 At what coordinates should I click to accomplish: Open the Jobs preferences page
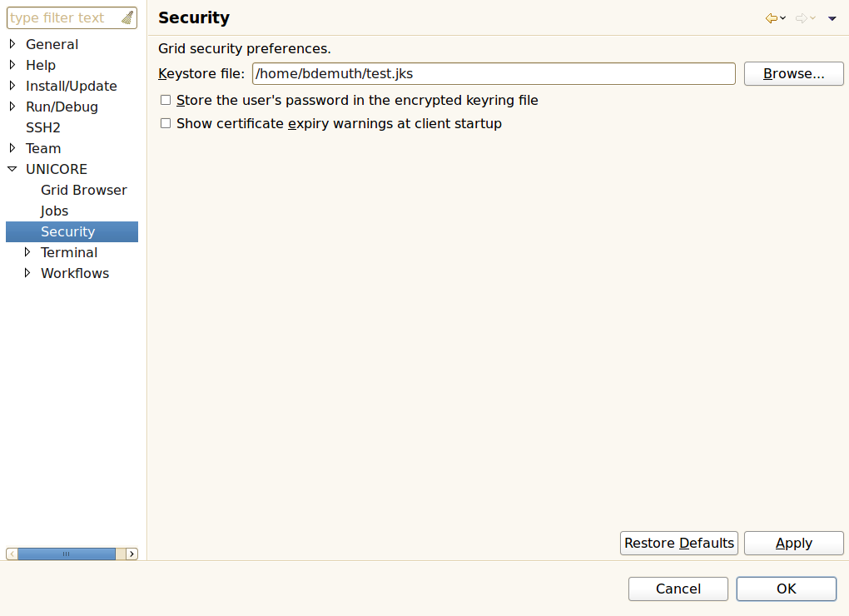point(54,211)
